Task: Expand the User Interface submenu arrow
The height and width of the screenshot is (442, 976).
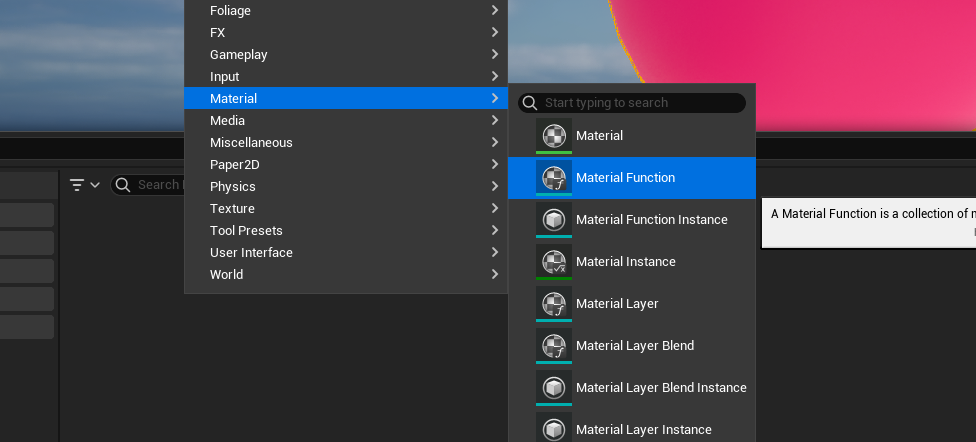Action: point(495,252)
